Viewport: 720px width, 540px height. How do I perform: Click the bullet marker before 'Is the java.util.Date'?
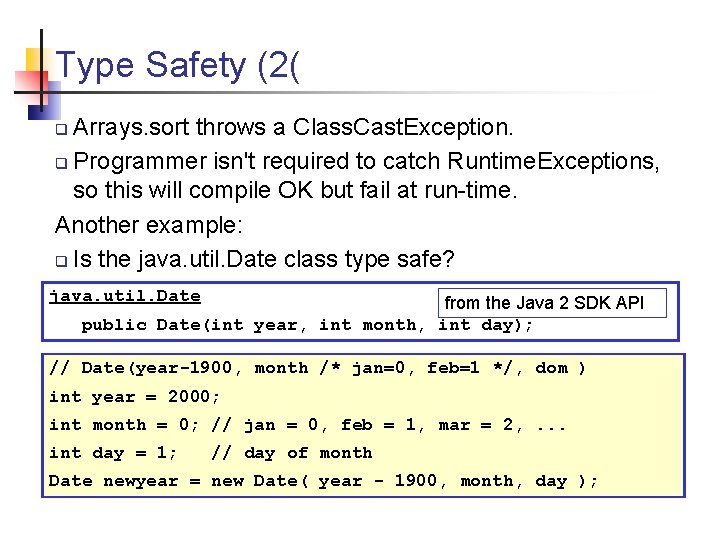[62, 261]
